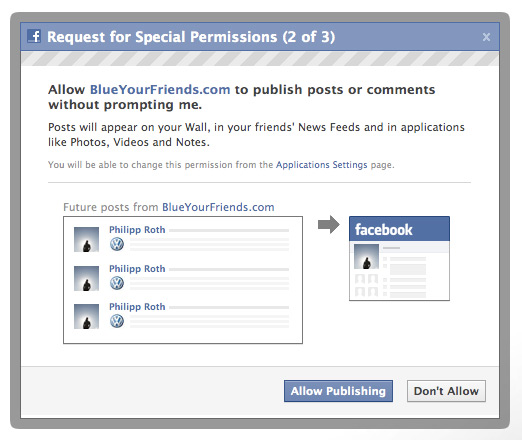This screenshot has height=440, width=522.
Task: Click the Facebook logo icon in title bar
Action: (x=34, y=36)
